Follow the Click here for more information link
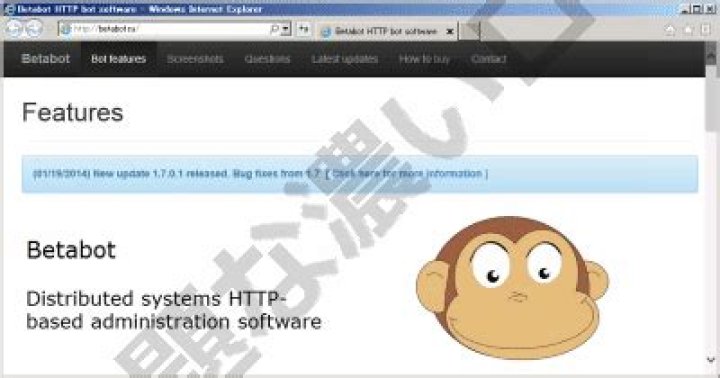Screen dimensions: 720x378 point(407,174)
